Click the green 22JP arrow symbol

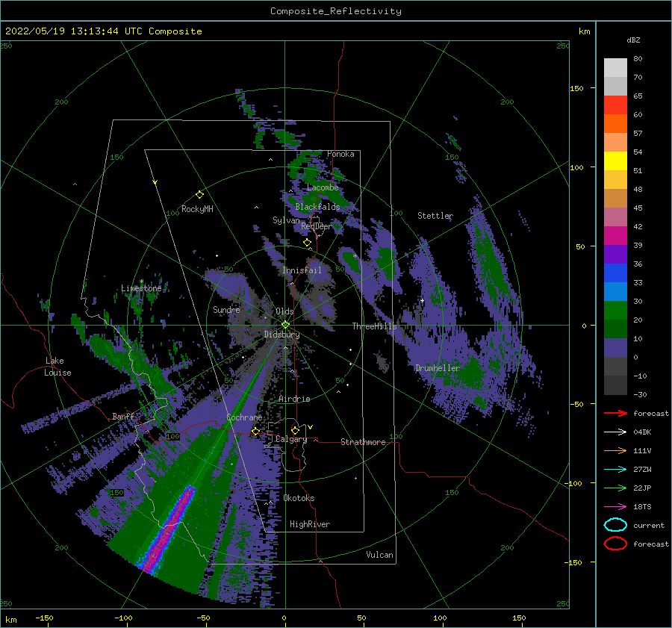tap(615, 488)
